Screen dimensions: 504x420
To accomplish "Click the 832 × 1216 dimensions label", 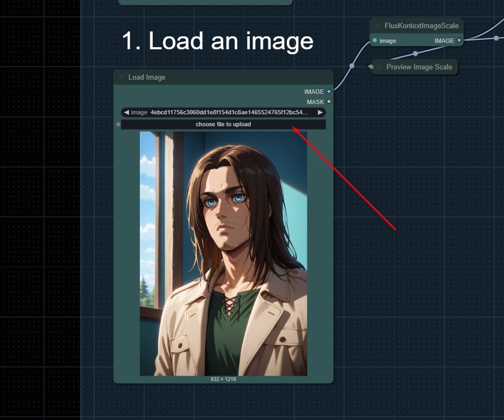I will point(223,379).
